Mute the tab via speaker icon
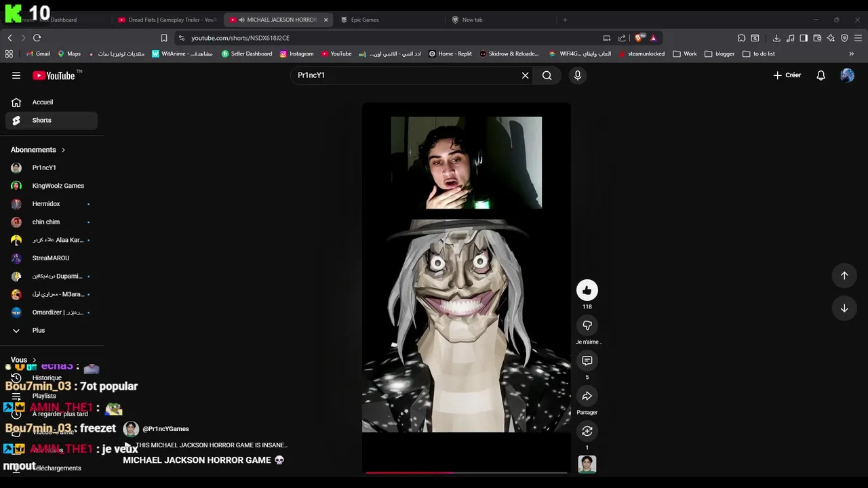868x488 pixels. coord(241,20)
